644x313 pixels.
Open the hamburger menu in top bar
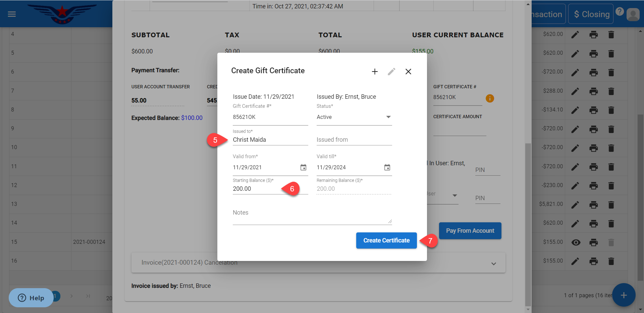coord(12,14)
